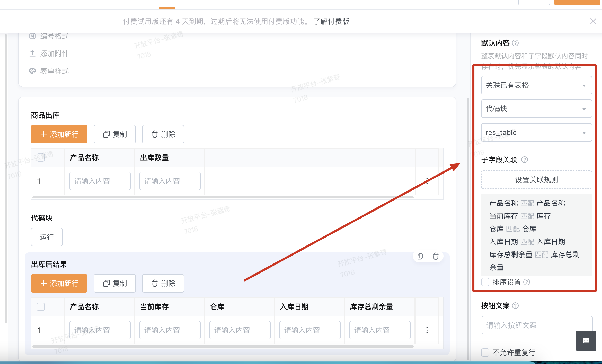Click help icon next to 按钮文案

click(515, 306)
